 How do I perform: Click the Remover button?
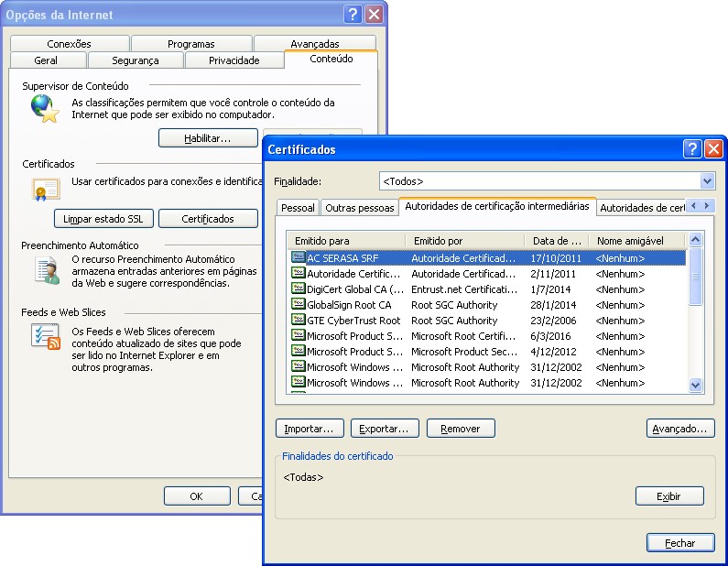[x=461, y=429]
